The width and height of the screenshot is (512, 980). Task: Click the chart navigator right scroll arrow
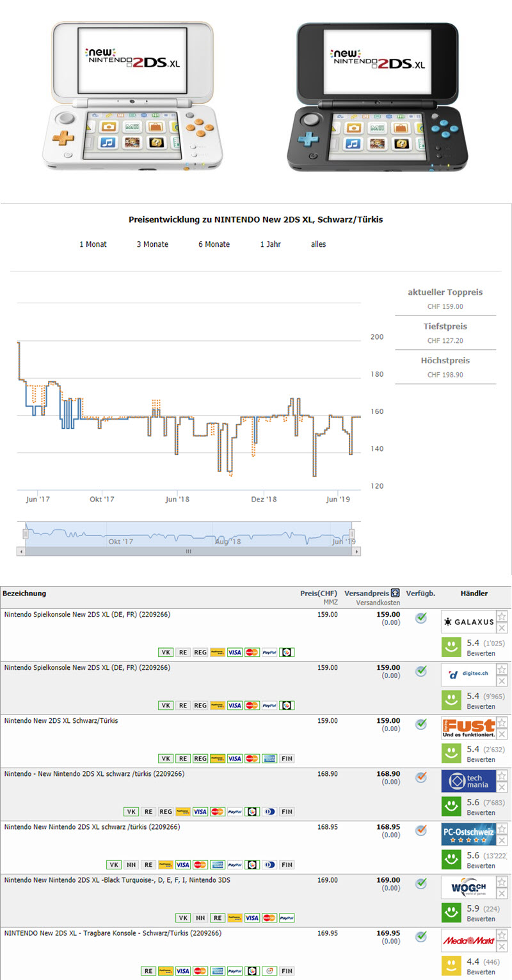(x=356, y=551)
